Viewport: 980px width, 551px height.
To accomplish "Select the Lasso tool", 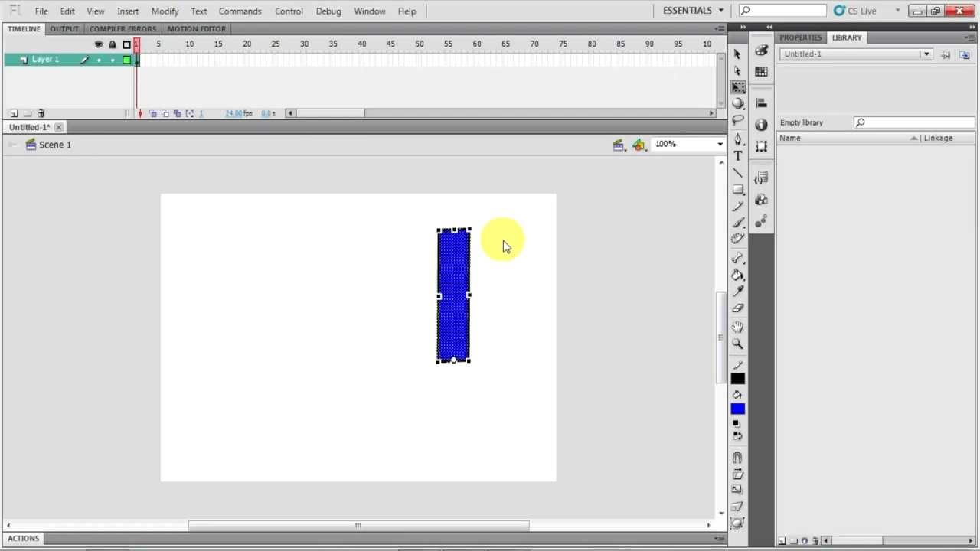I will tap(737, 120).
